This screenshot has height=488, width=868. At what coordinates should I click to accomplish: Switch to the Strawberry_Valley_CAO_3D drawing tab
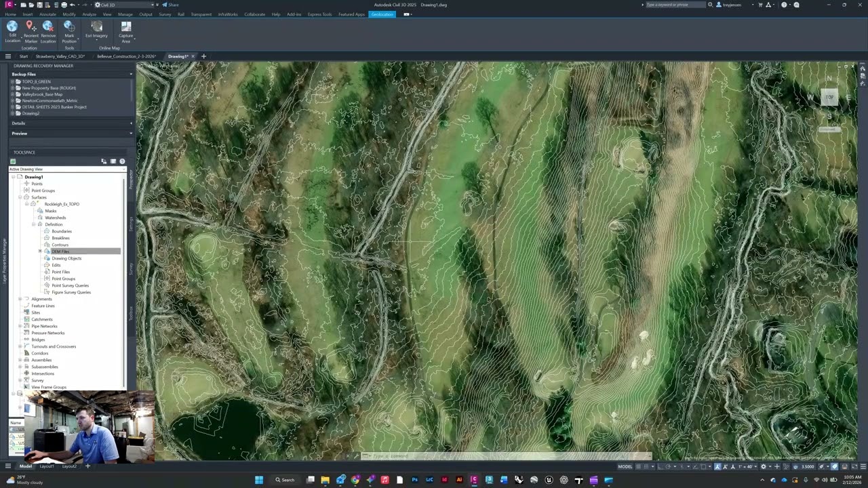click(x=60, y=56)
